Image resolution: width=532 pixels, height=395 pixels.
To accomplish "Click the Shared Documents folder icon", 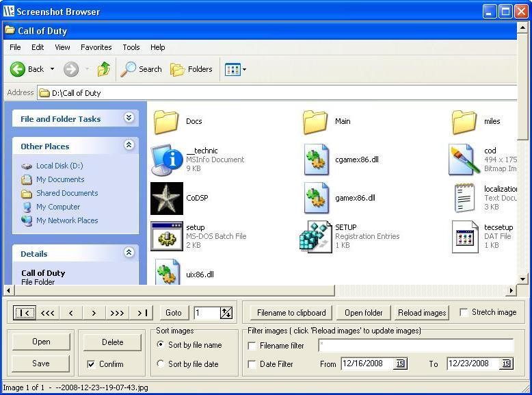I will pyautogui.click(x=27, y=194).
